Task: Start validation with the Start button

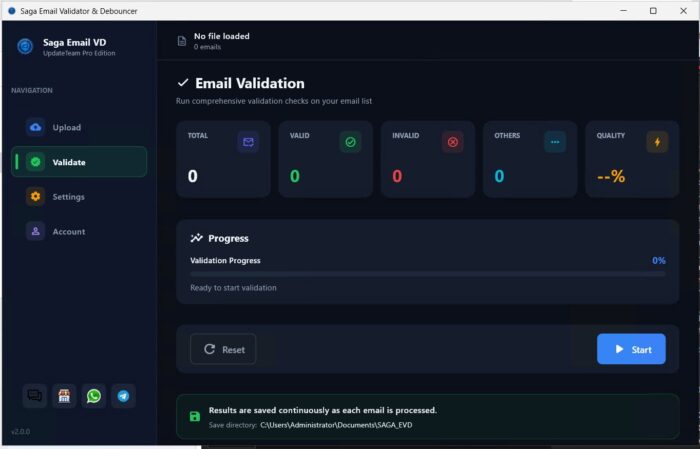Action: coord(631,349)
